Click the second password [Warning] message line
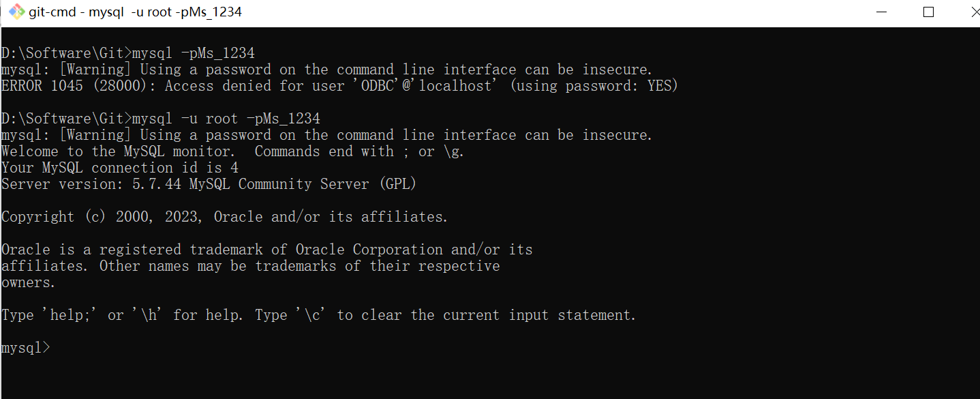This screenshot has width=980, height=399. [327, 135]
